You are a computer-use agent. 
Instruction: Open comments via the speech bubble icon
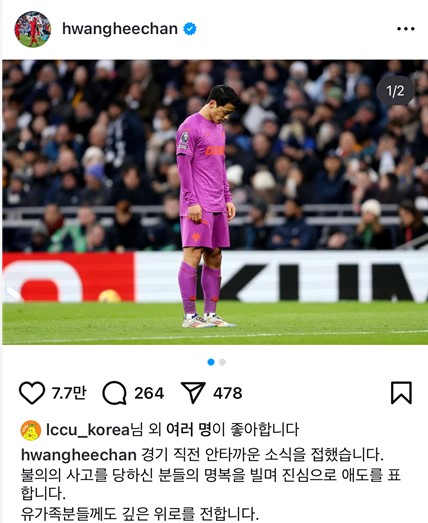click(x=114, y=393)
